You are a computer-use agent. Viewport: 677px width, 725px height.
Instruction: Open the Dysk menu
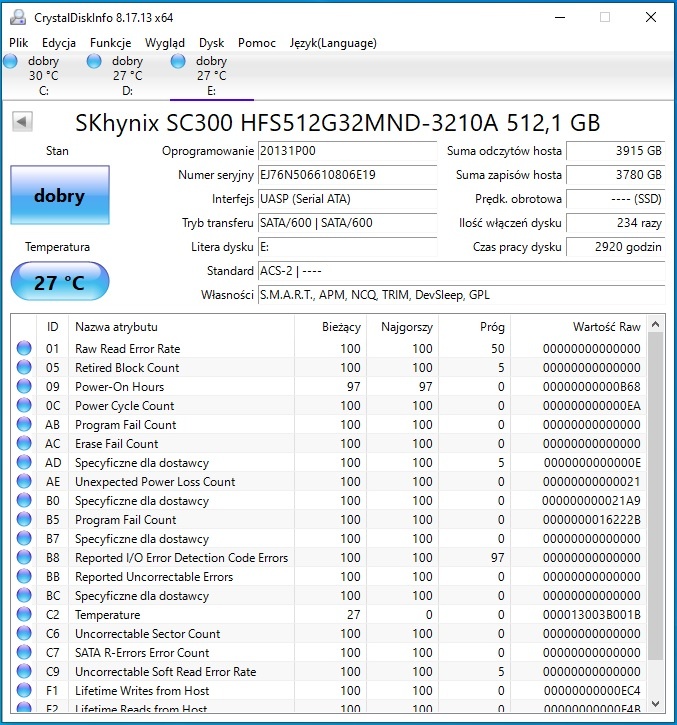(x=211, y=43)
